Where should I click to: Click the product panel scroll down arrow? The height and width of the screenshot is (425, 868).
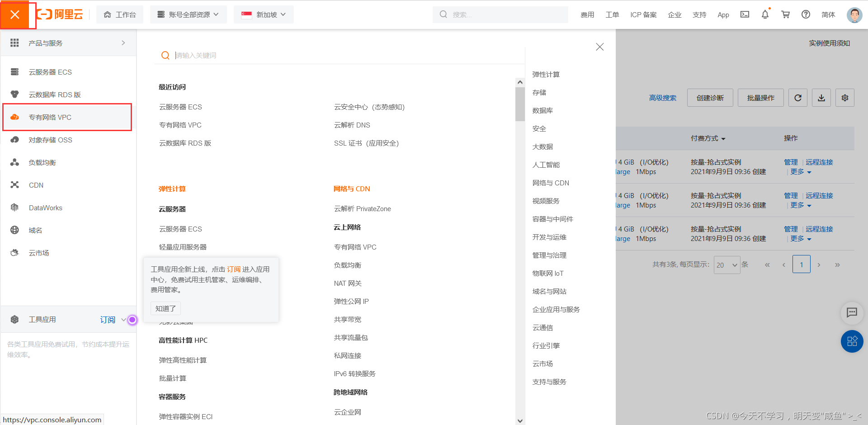[520, 420]
